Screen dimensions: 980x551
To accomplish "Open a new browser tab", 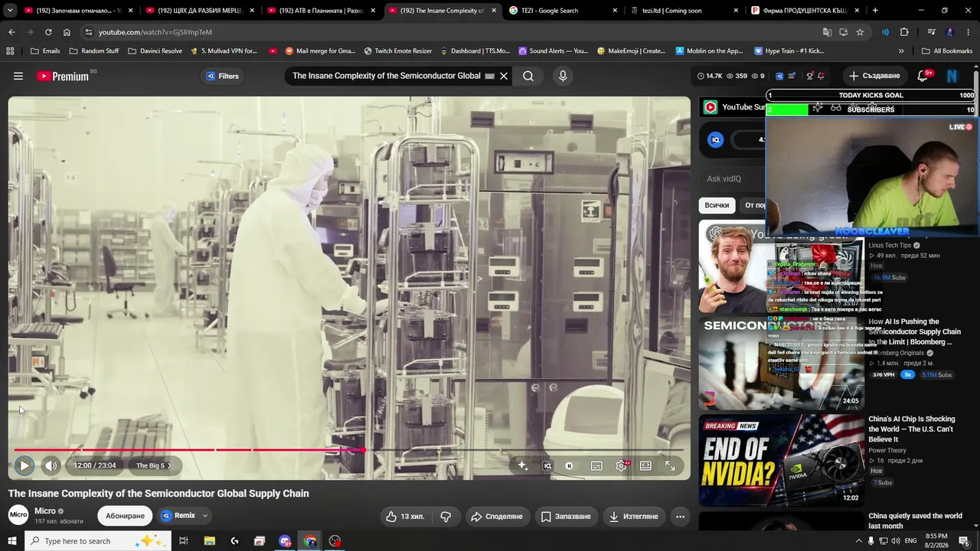I will click(x=875, y=11).
